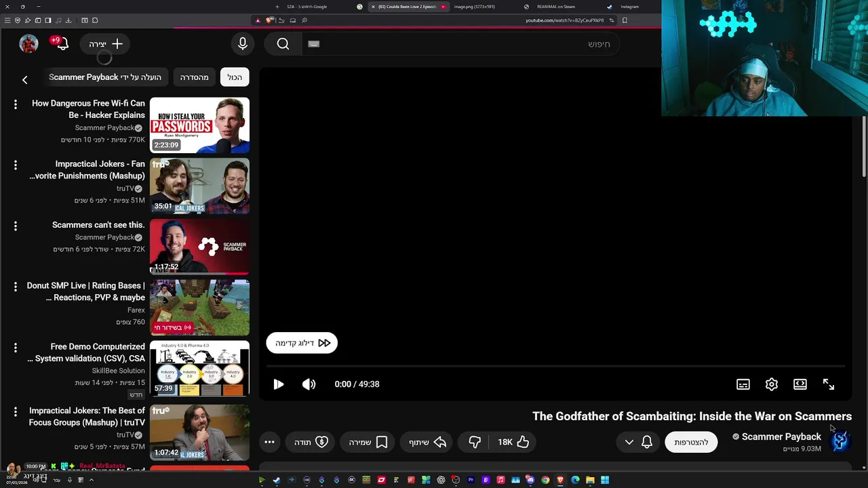Select 'הועלה על ידי Scammer Payback' chip
This screenshot has height=488, width=868.
pos(105,77)
